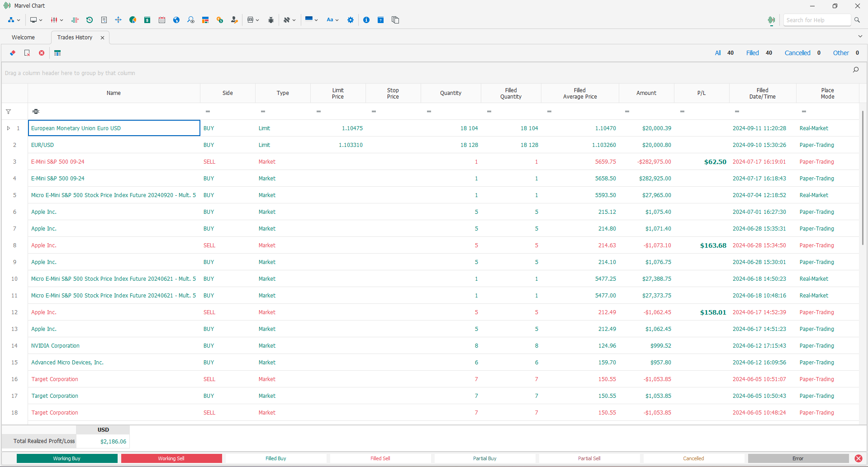Viewport: 868px width, 467px height.
Task: Open the Name column filter operator
Action: pyautogui.click(x=36, y=111)
